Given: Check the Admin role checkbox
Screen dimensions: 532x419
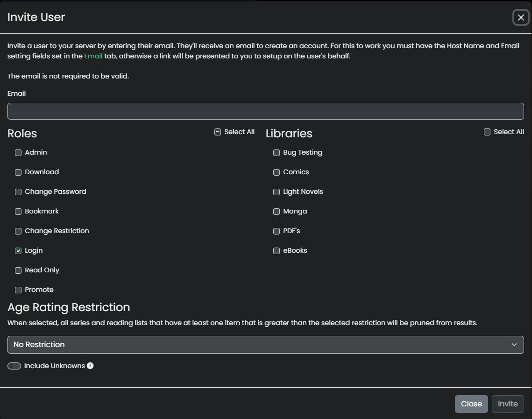Looking at the screenshot, I should (x=18, y=153).
